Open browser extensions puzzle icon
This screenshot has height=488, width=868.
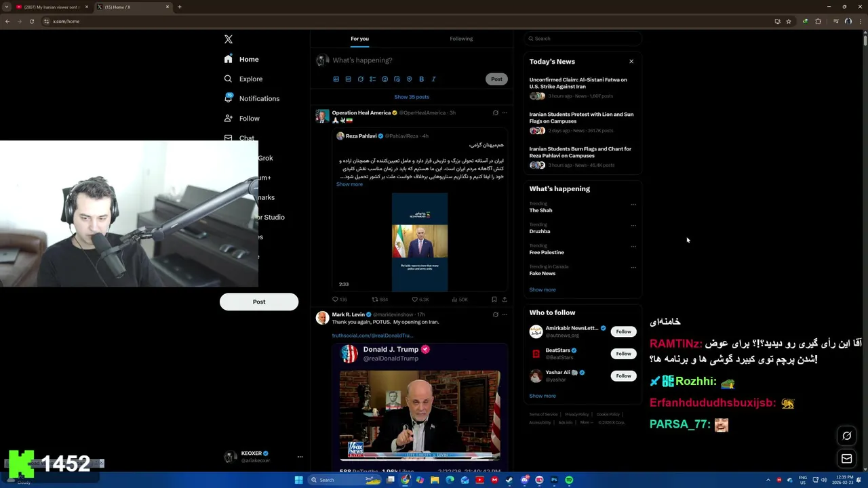click(818, 21)
